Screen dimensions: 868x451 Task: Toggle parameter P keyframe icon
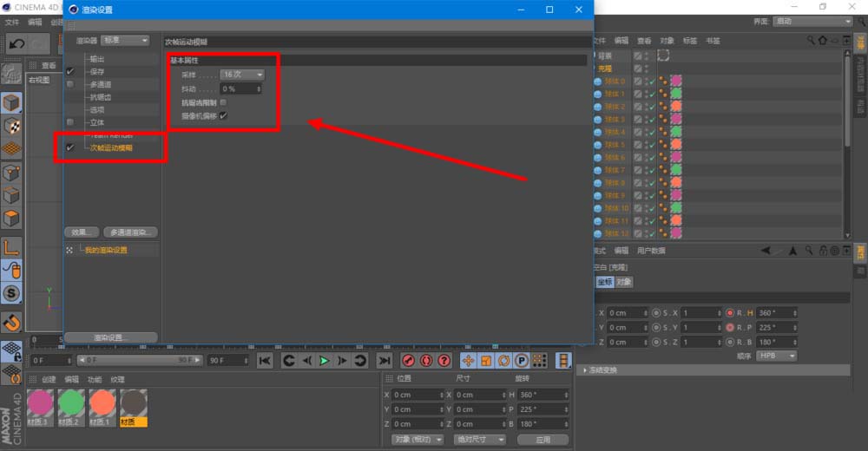522,361
